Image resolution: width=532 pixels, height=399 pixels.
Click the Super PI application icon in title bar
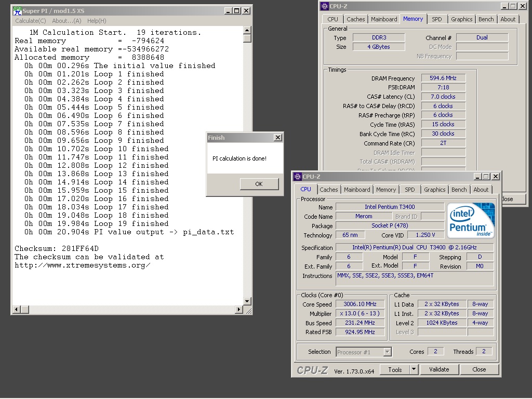click(17, 11)
